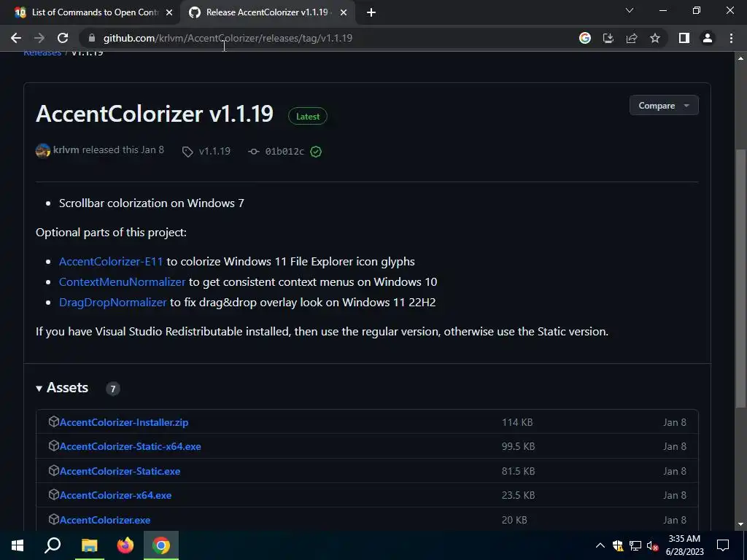Click the page vertical scrollbar thumb
Screen dimensions: 747x560
point(740,279)
